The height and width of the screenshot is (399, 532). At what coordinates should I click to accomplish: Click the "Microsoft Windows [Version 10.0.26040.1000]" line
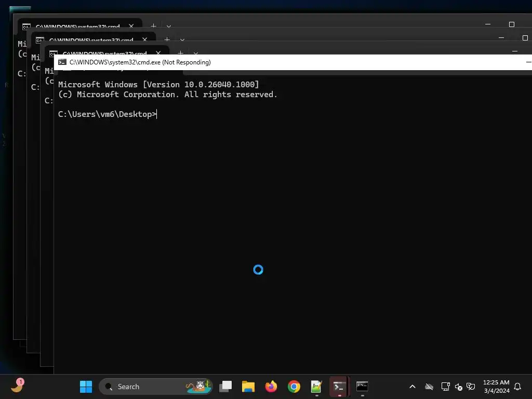158,85
